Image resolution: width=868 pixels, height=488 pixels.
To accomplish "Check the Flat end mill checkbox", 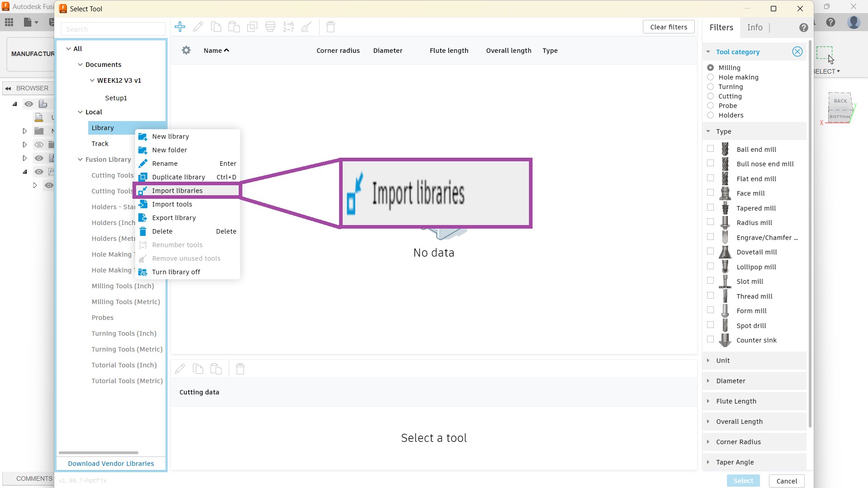I will coord(711,178).
